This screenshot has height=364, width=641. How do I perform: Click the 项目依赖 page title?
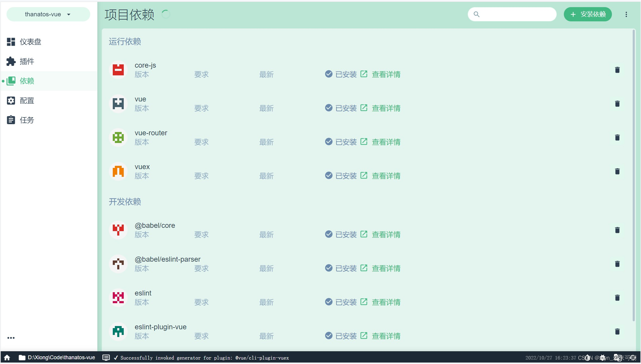129,15
